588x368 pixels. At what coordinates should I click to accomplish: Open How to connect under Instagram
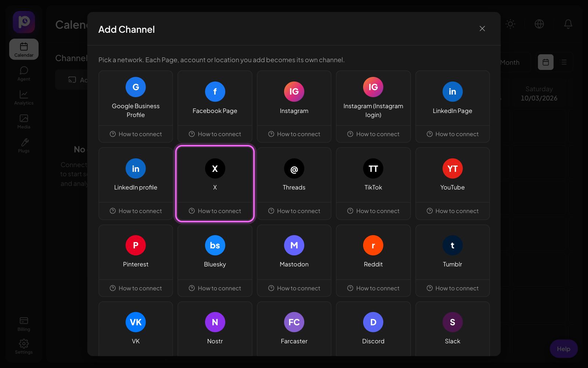[294, 134]
